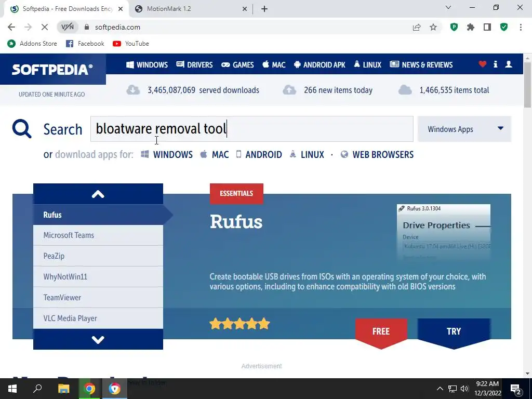Switch to the MotionMark 1.2 tab
The width and height of the screenshot is (532, 399).
(191, 9)
